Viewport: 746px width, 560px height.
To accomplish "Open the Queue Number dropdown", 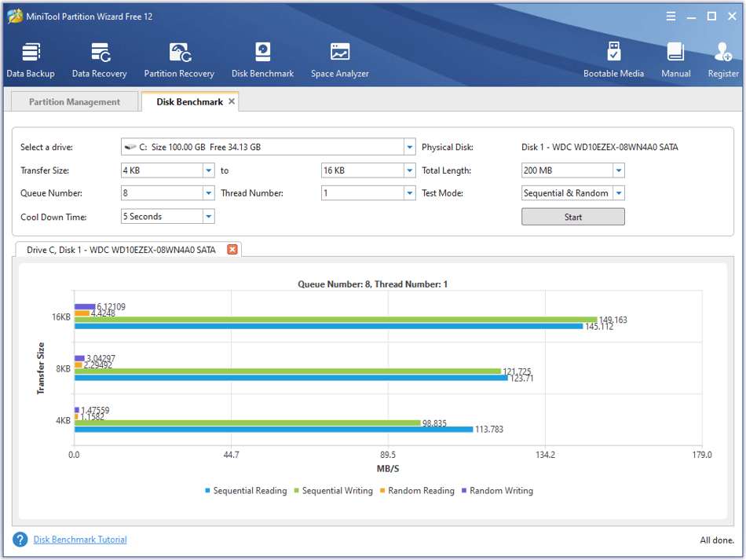I will [x=208, y=193].
